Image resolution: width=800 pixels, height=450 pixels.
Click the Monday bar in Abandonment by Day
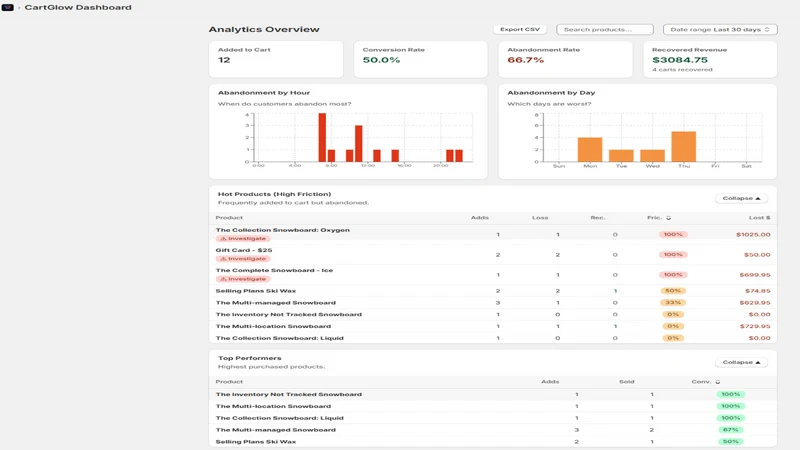coord(590,149)
